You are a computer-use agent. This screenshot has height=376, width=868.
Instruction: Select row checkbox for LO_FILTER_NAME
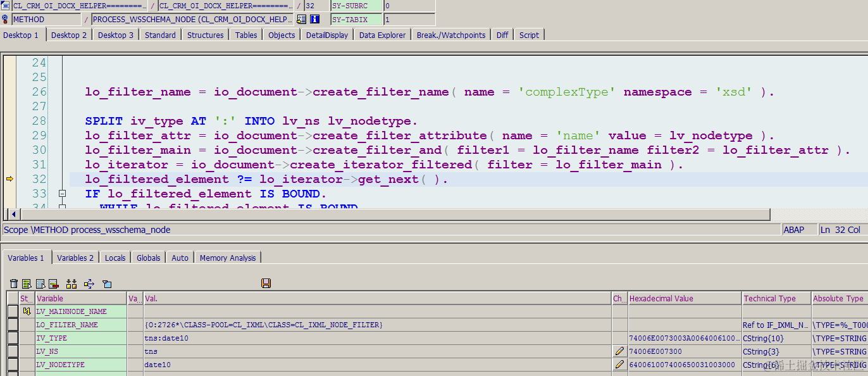pyautogui.click(x=13, y=325)
